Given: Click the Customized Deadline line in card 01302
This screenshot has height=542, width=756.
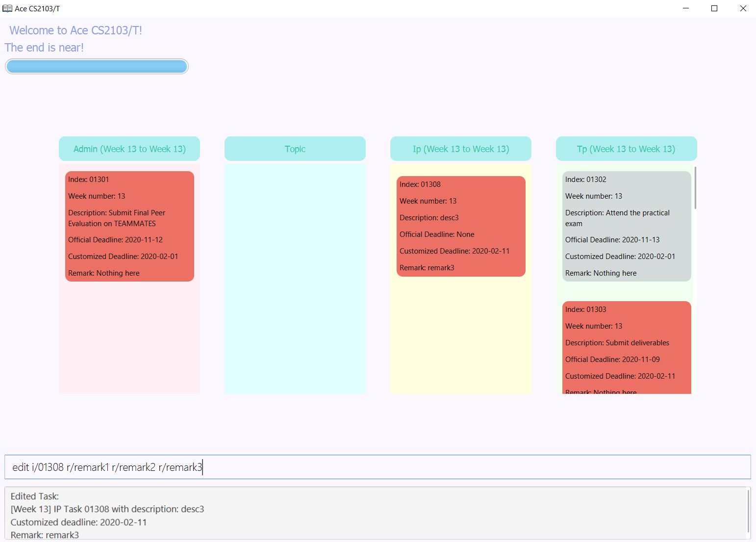Looking at the screenshot, I should point(620,257).
